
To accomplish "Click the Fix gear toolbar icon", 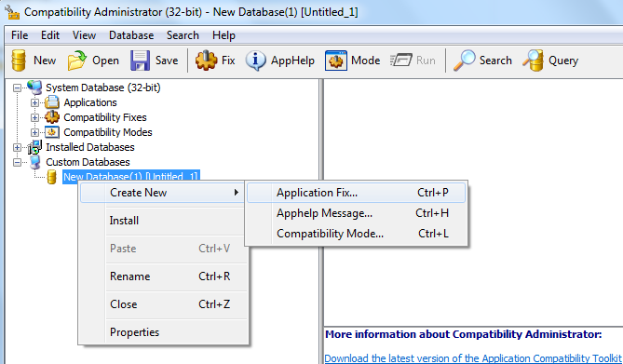I will pos(206,61).
